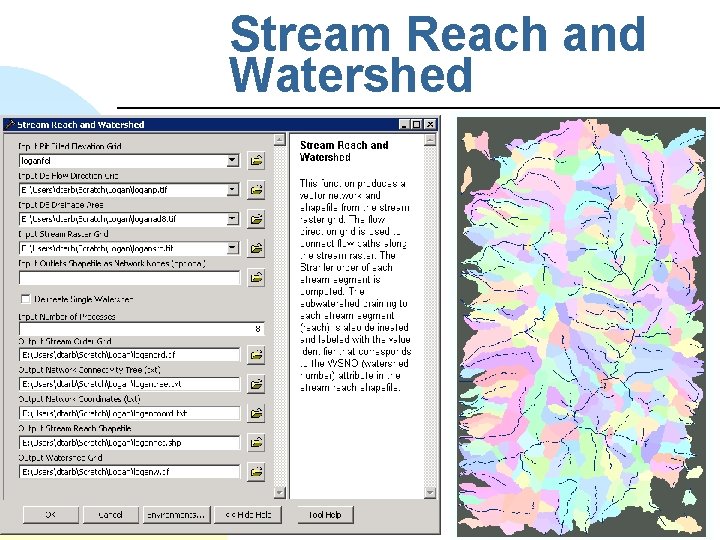Click the Number of Processes input field
The image size is (720, 540).
142,329
